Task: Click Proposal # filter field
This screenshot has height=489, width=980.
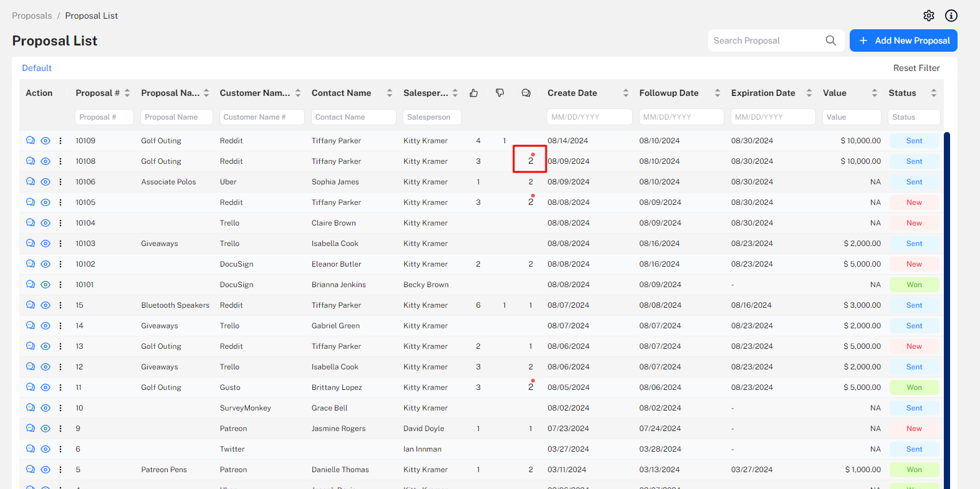Action: [105, 117]
